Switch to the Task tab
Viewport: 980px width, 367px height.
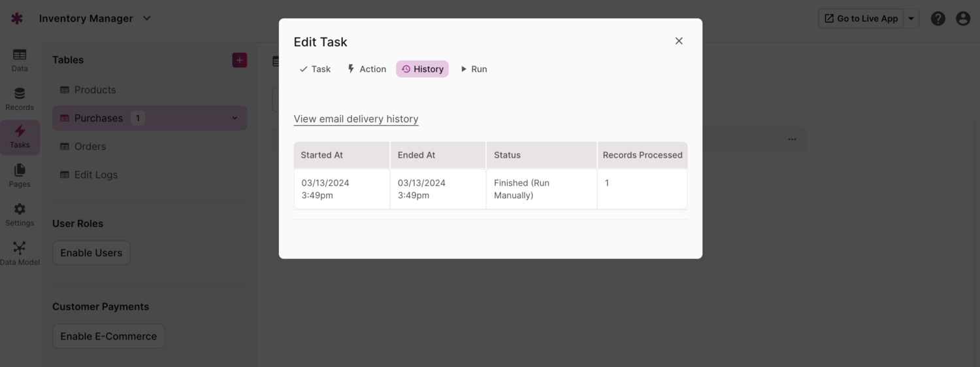tap(315, 69)
